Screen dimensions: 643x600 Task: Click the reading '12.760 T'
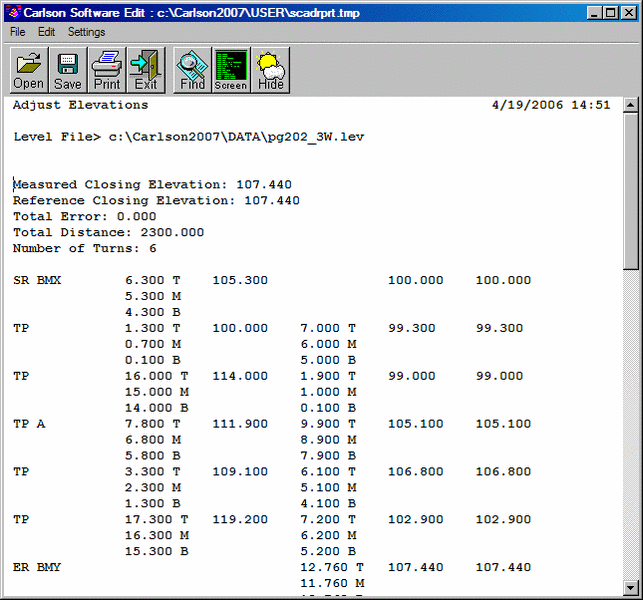click(x=332, y=568)
